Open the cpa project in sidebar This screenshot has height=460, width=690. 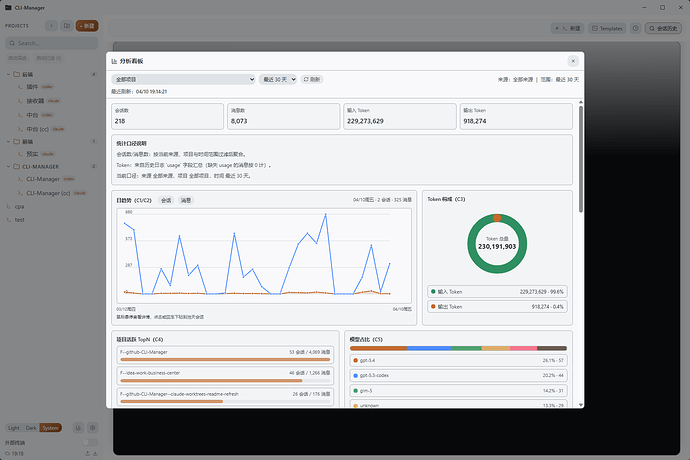click(x=19, y=206)
